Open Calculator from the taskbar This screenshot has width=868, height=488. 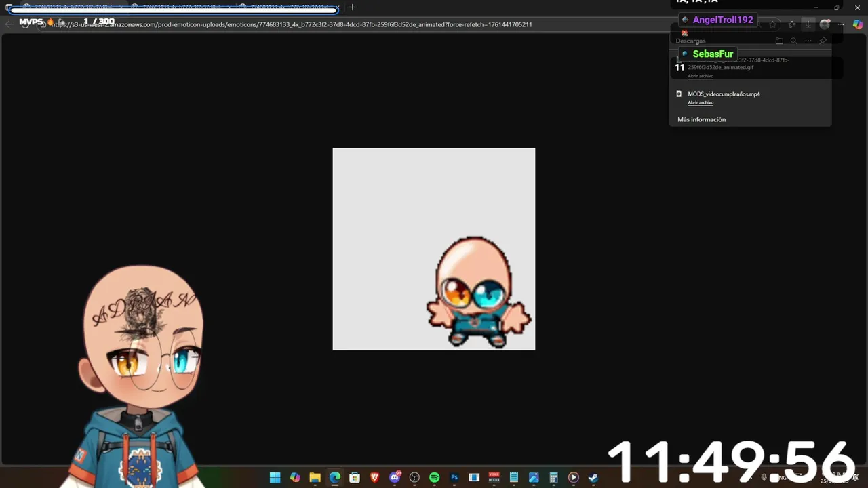pyautogui.click(x=553, y=477)
